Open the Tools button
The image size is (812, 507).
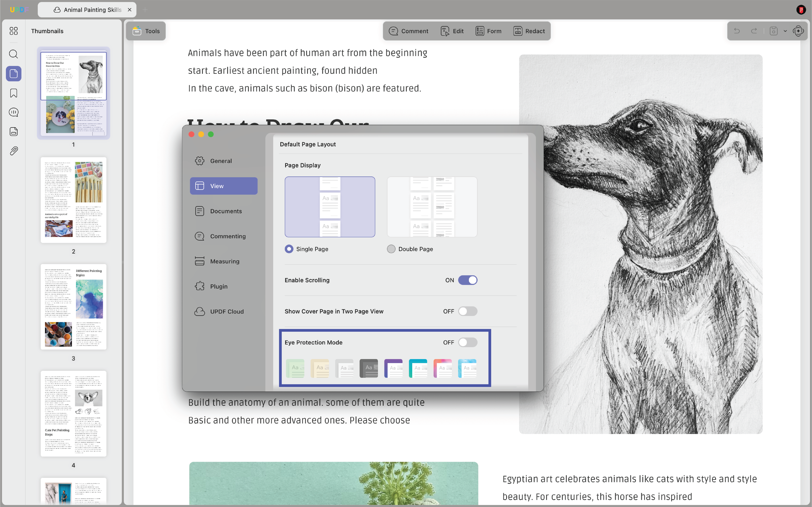(146, 31)
